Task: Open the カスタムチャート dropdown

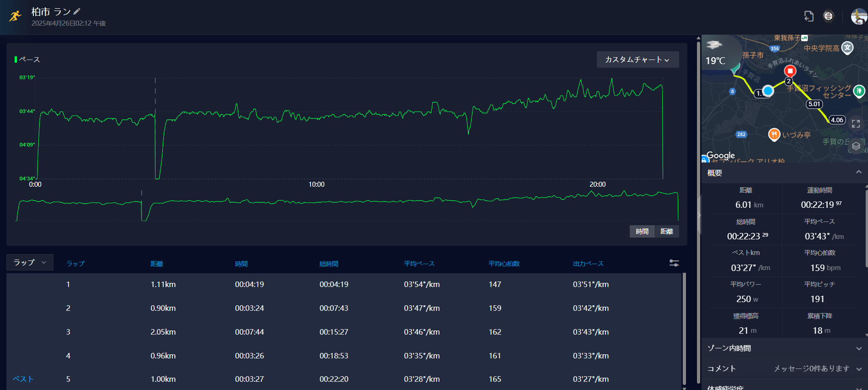Action: (638, 60)
